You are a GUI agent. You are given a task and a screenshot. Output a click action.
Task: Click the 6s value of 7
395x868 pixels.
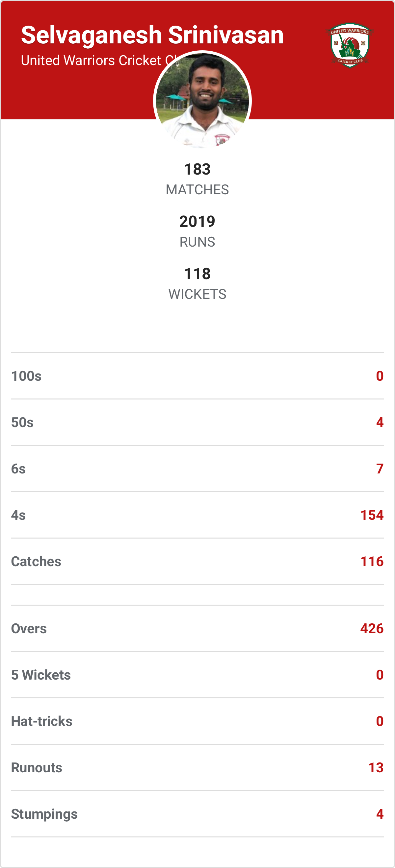click(380, 469)
